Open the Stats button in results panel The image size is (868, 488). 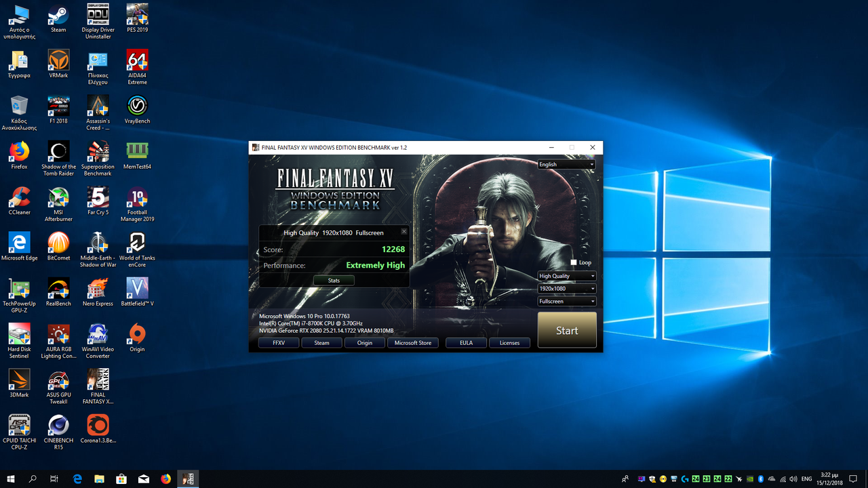[x=334, y=280]
